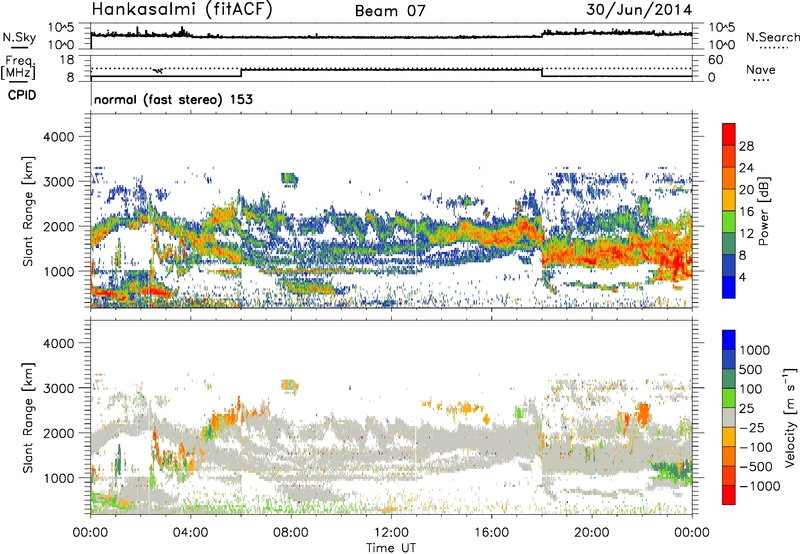The image size is (800, 554).
Task: Click the frequency step-up near 06:00 UT
Action: tap(241, 73)
